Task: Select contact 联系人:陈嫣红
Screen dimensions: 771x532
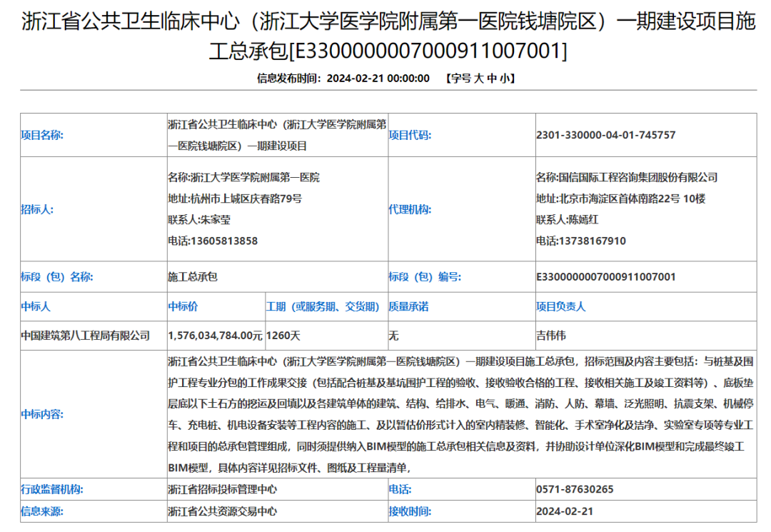Action: coord(568,220)
